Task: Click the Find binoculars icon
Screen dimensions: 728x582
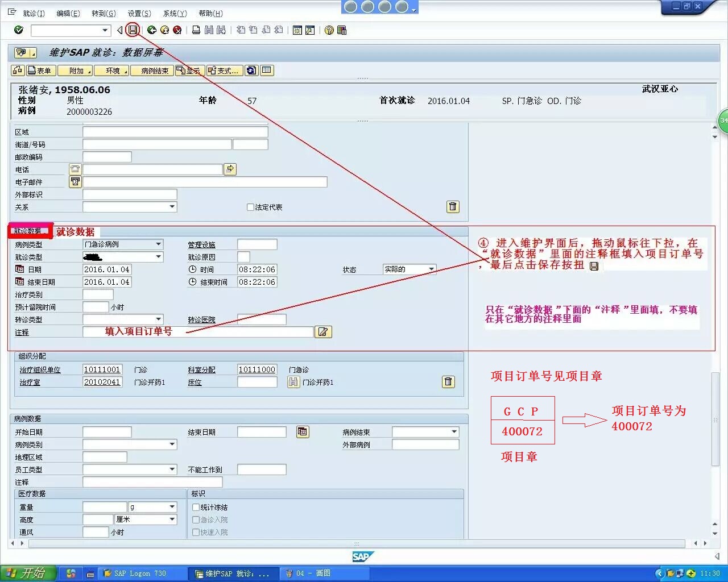Action: tap(209, 30)
